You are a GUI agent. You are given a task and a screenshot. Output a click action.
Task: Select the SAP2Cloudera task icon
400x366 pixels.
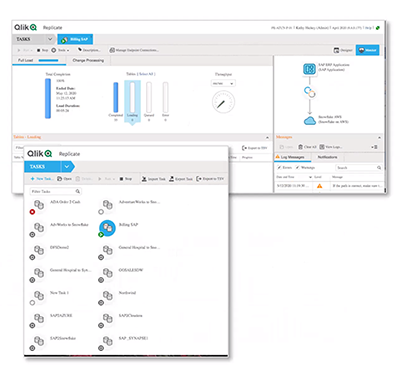(x=107, y=318)
